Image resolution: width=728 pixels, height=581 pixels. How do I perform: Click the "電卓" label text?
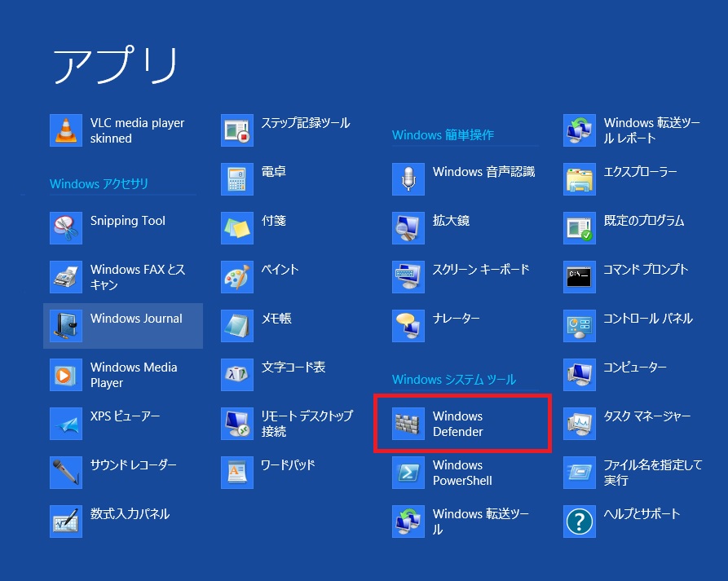[273, 172]
